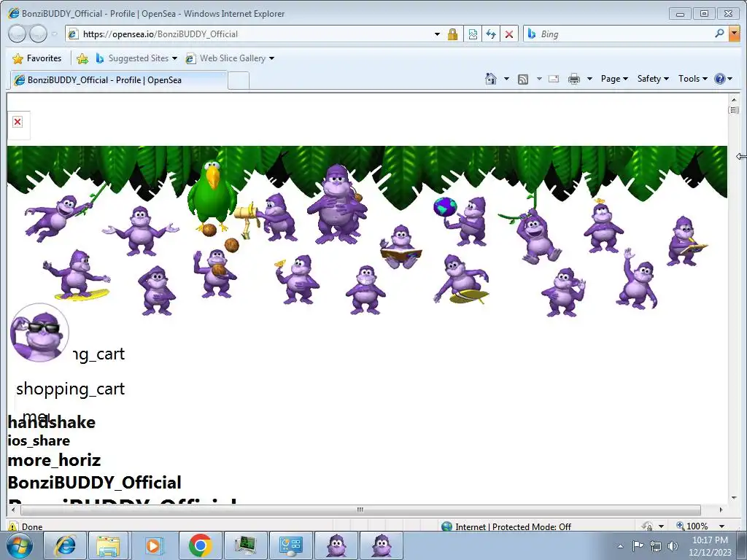Open the recent pages dropdown arrow
747x560 pixels.
[54, 34]
